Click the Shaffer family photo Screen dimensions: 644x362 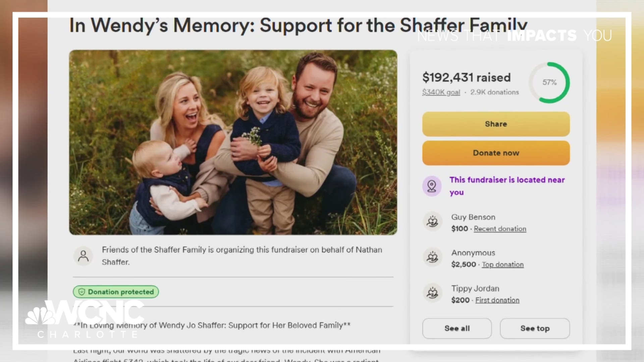click(233, 142)
